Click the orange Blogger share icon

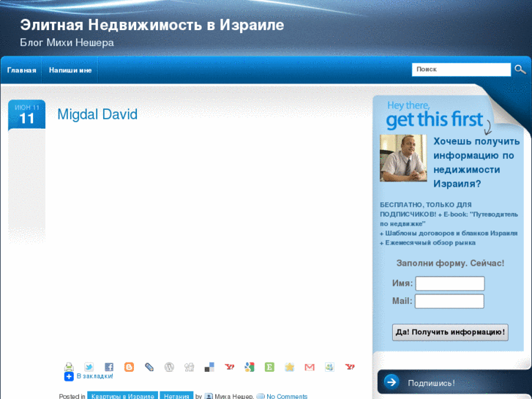click(129, 367)
